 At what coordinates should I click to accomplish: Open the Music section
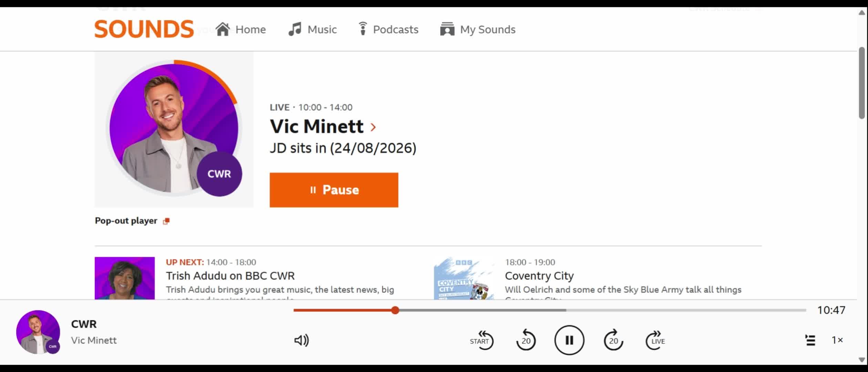[312, 29]
